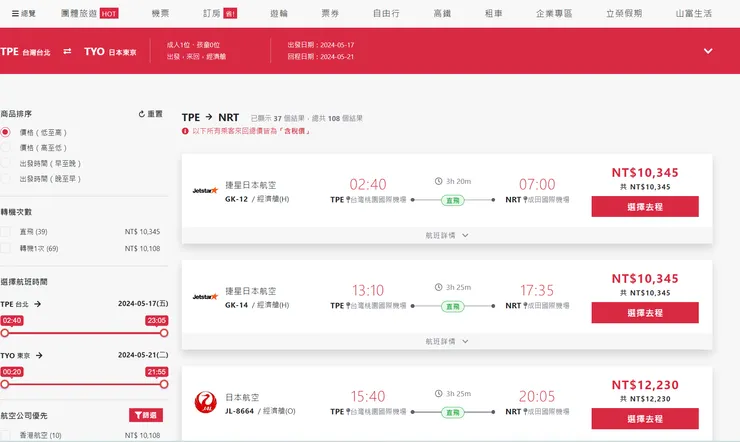Click the TYO 日本東京 destination field
The image size is (740, 442).
pyautogui.click(x=110, y=51)
